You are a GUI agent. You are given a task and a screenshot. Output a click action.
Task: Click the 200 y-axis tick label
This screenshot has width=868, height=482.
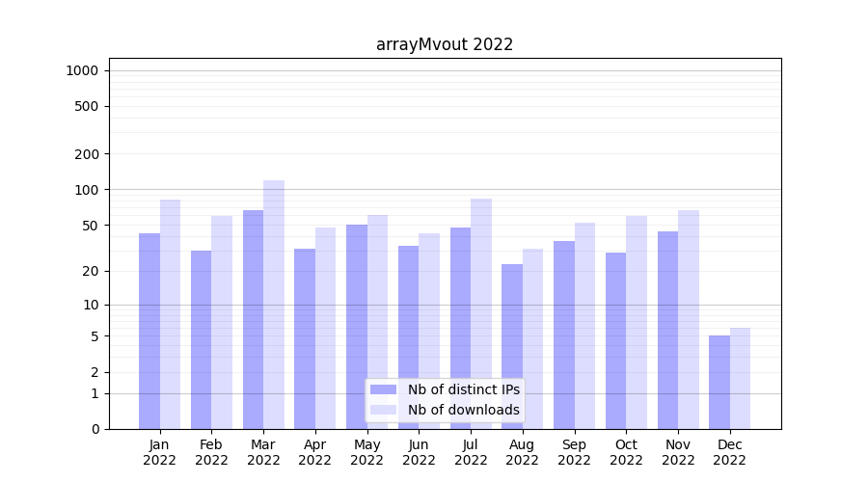pos(87,154)
